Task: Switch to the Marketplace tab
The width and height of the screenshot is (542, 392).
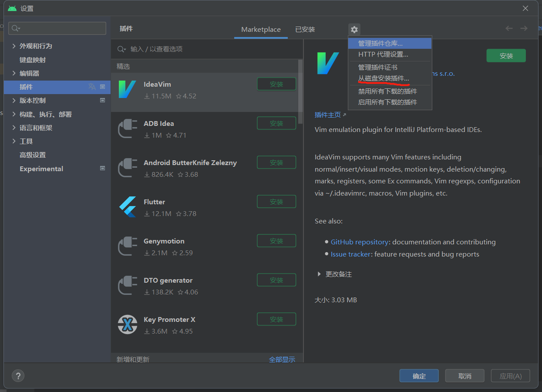Action: click(261, 29)
